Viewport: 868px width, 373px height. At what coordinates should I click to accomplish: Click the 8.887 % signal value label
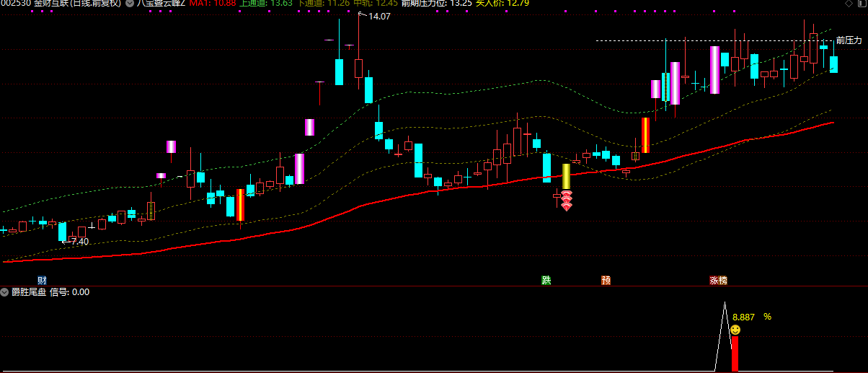pyautogui.click(x=751, y=316)
